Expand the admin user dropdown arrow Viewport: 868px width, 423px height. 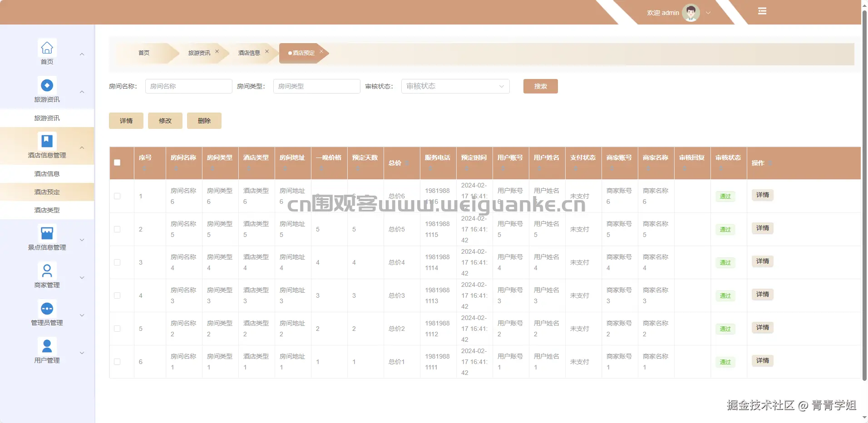click(x=708, y=13)
